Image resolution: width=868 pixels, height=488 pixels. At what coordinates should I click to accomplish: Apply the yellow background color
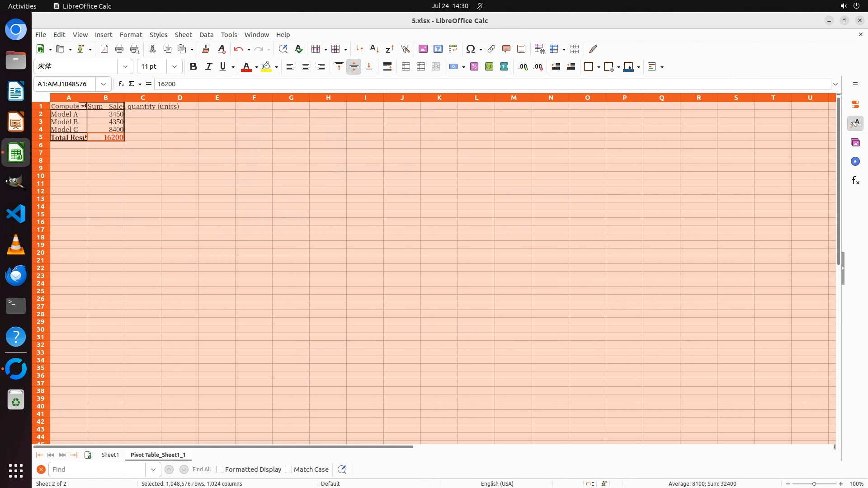point(266,67)
